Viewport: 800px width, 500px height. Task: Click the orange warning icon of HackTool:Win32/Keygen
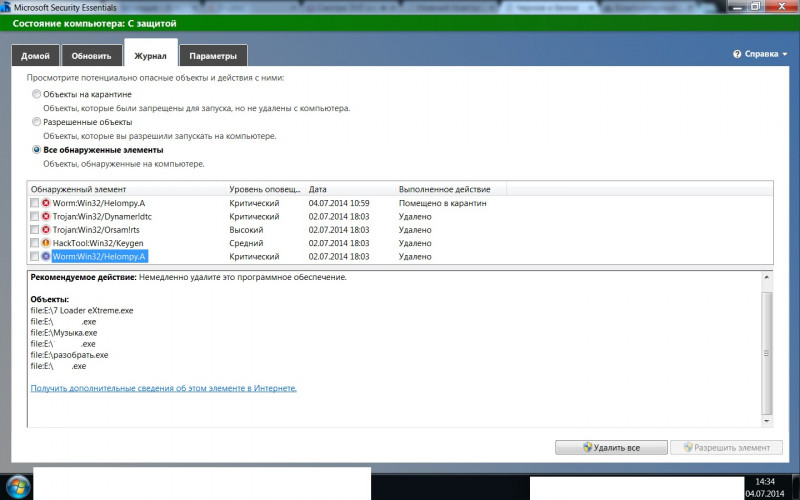(46, 243)
